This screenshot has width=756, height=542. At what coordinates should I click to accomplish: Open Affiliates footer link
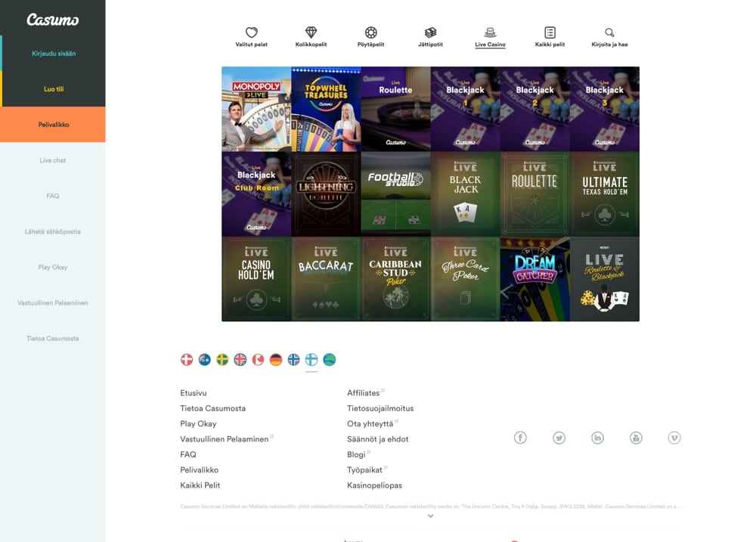tap(364, 393)
